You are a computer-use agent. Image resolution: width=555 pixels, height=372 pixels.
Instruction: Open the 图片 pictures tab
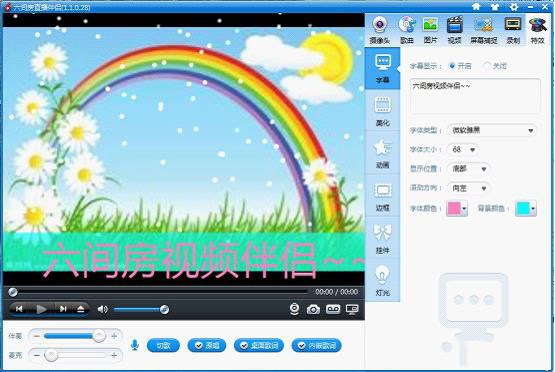point(430,30)
